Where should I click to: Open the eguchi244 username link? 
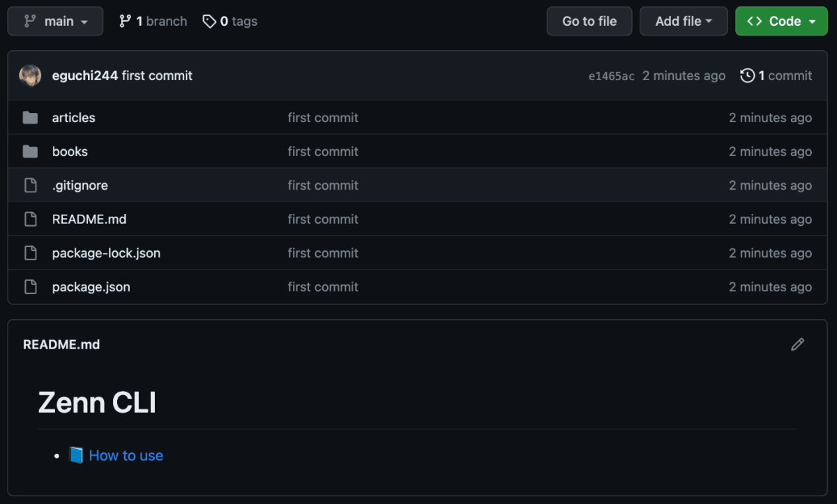click(x=85, y=76)
